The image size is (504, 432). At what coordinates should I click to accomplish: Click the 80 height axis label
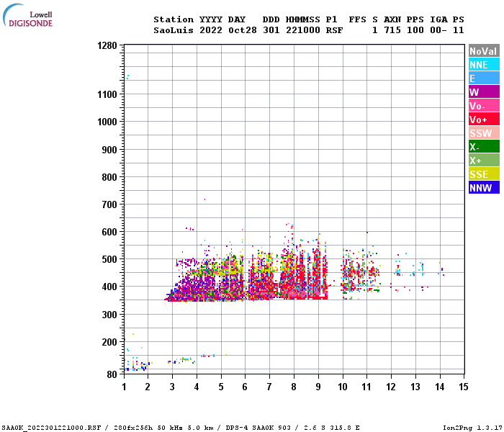[x=112, y=374]
